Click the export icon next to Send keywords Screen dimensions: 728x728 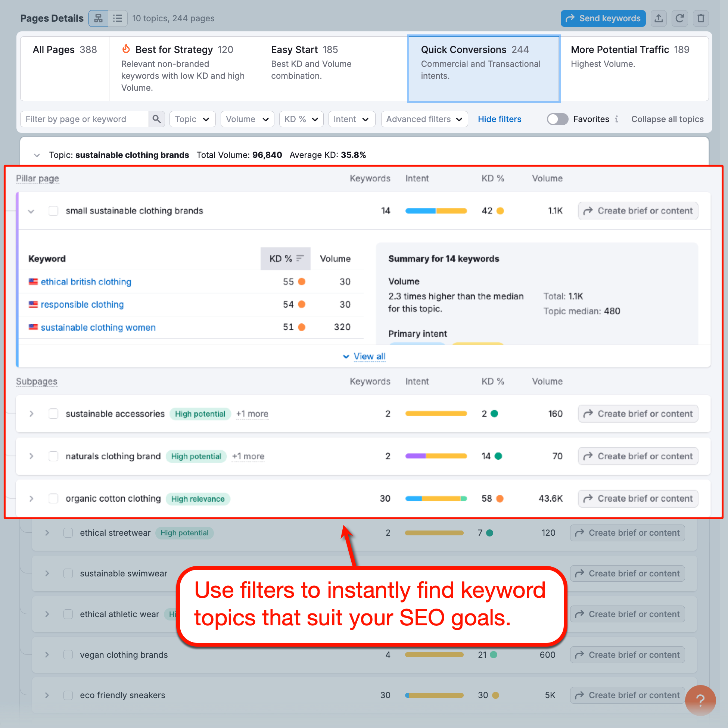pyautogui.click(x=659, y=18)
